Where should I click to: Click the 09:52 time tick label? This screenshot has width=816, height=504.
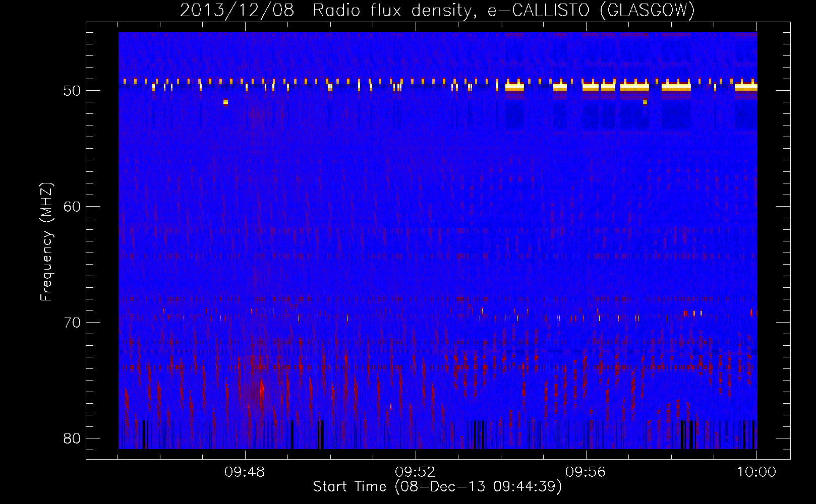tap(415, 472)
